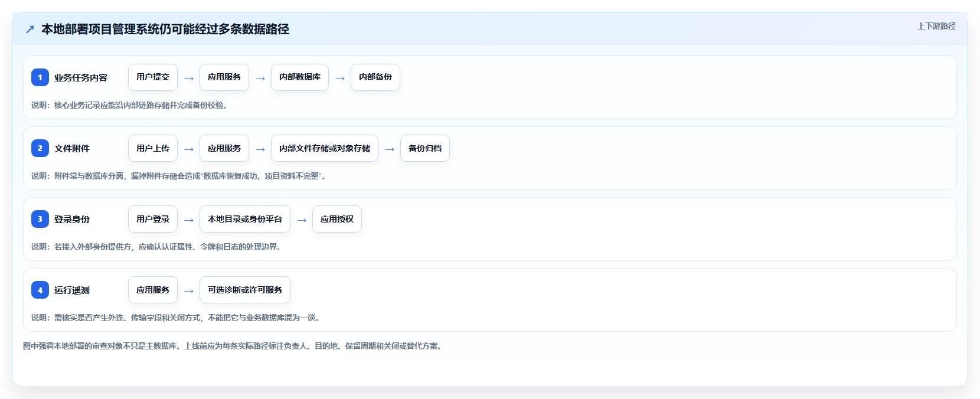Click the diagonal arrow icon beside the title
Viewport: 980px width, 399px height.
pyautogui.click(x=30, y=30)
